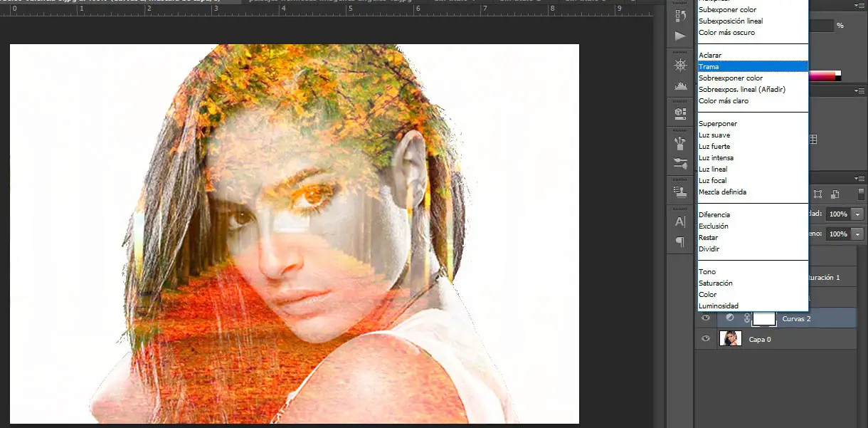Choose Luz focal blend mode
The height and width of the screenshot is (428, 868).
click(x=752, y=180)
